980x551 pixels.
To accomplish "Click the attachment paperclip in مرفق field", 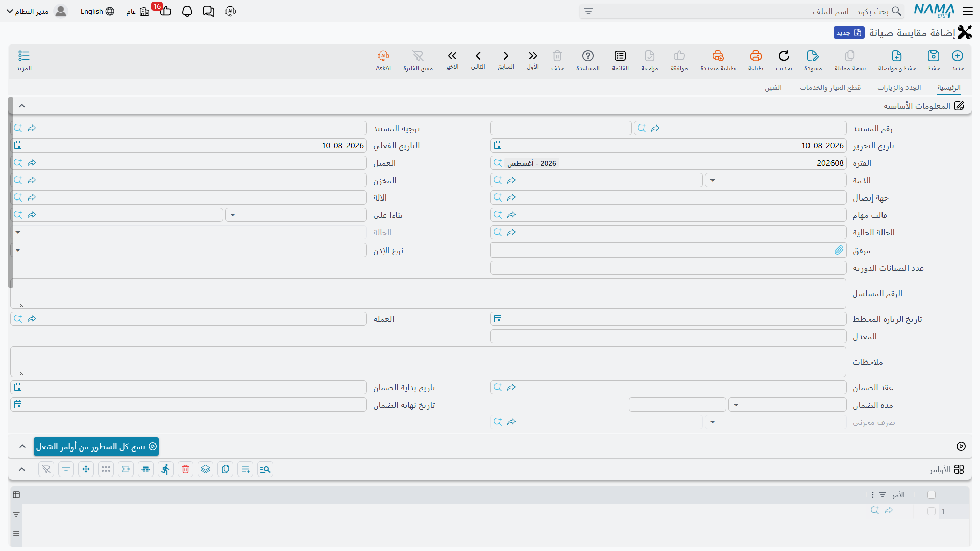I will (x=839, y=250).
